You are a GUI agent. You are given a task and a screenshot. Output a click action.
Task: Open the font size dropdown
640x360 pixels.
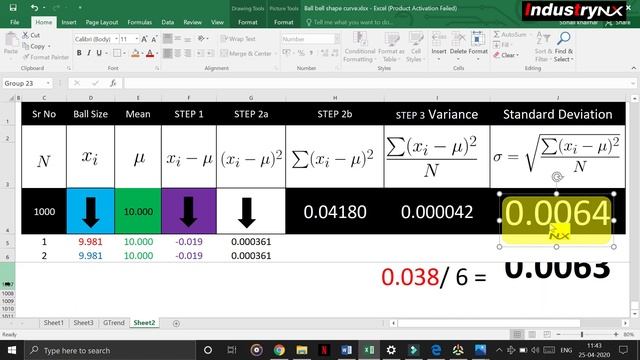coord(137,39)
